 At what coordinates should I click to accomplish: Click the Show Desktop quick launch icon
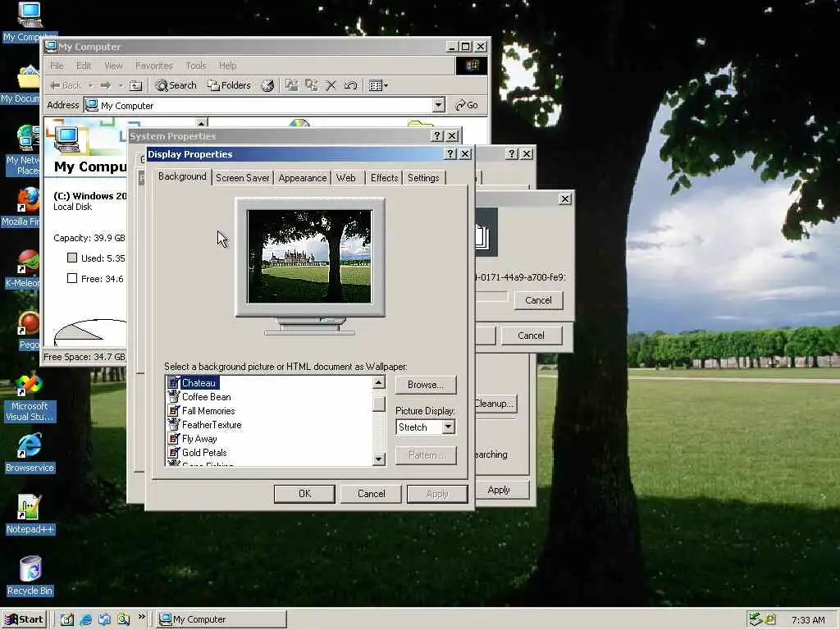(x=66, y=620)
